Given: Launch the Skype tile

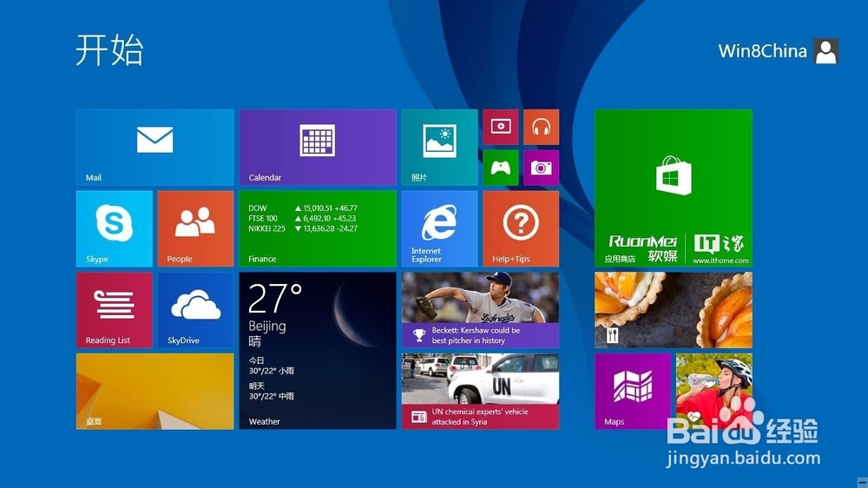Looking at the screenshot, I should point(115,228).
